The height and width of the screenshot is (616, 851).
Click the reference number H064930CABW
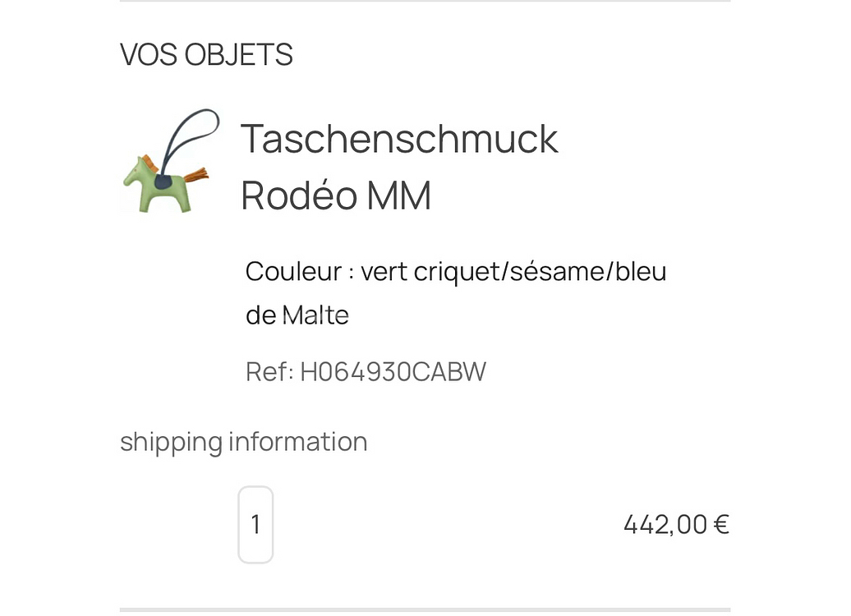pyautogui.click(x=393, y=372)
